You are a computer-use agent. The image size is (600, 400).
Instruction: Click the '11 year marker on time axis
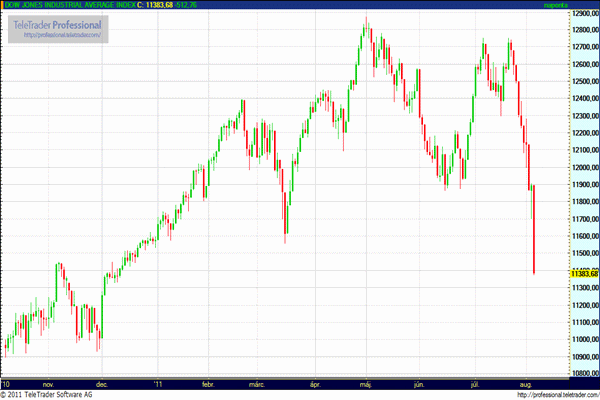157,383
